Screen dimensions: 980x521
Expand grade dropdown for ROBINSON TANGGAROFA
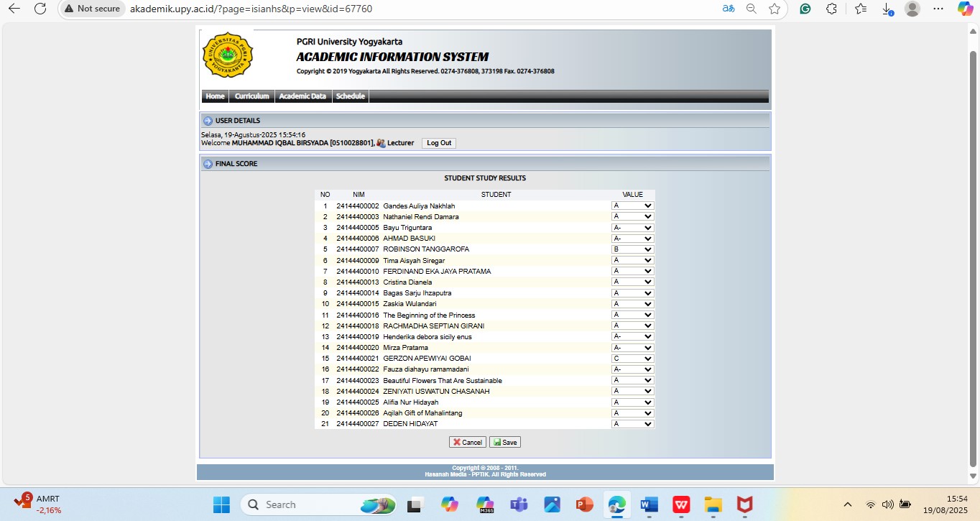pos(632,249)
